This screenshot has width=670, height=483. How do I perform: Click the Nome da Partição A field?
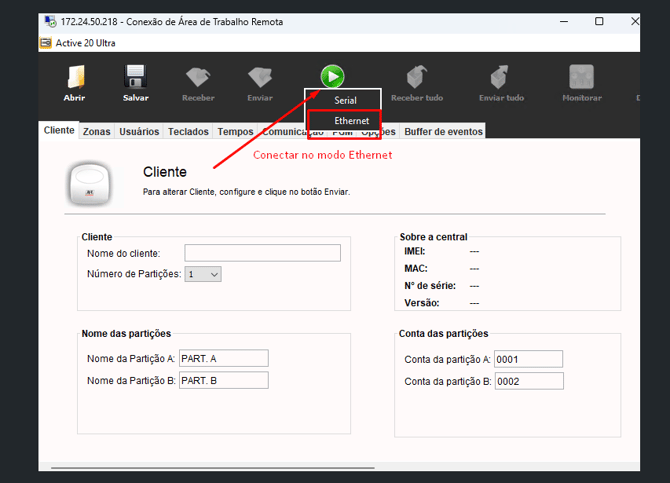(x=224, y=358)
